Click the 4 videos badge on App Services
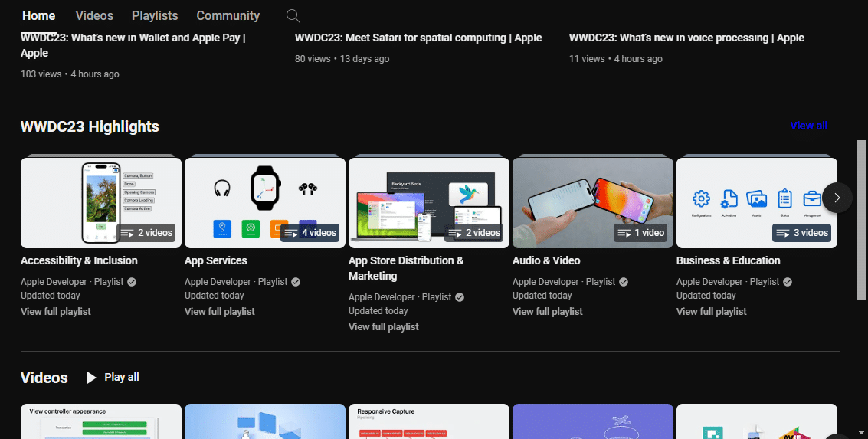 (x=310, y=232)
